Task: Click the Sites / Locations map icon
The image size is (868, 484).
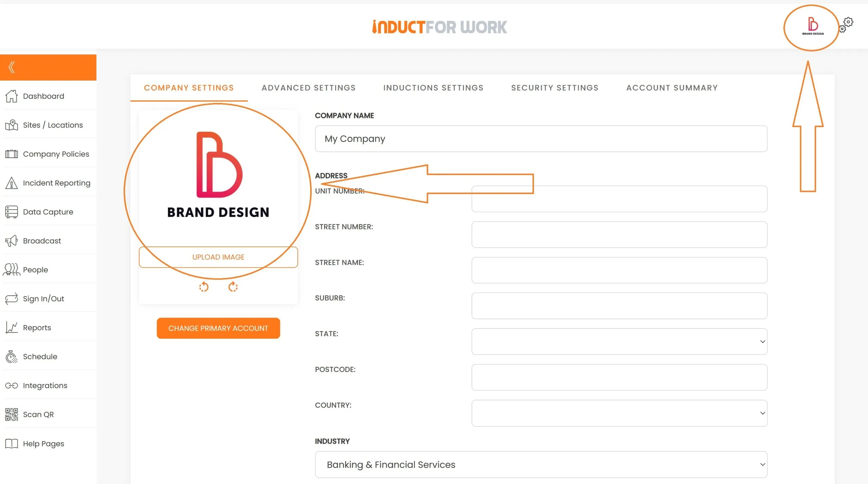Action: pos(12,125)
